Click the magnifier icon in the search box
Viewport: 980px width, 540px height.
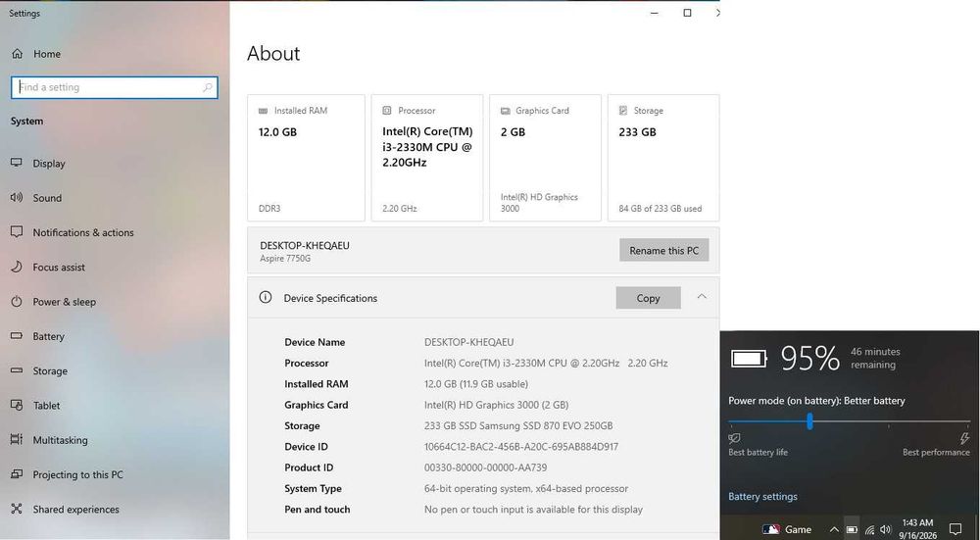(208, 87)
